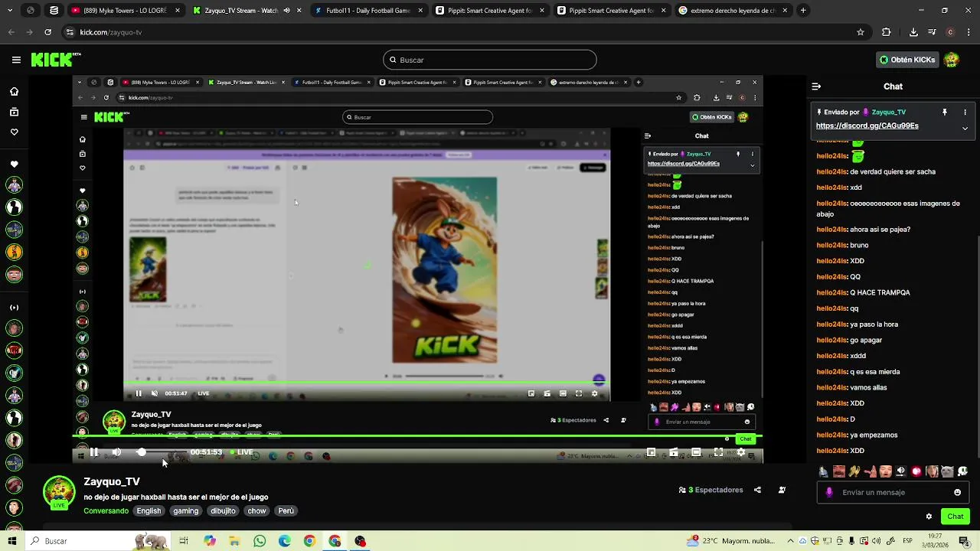Click the white heart icon in the left sidebar
This screenshot has height=551, width=980.
tap(14, 165)
